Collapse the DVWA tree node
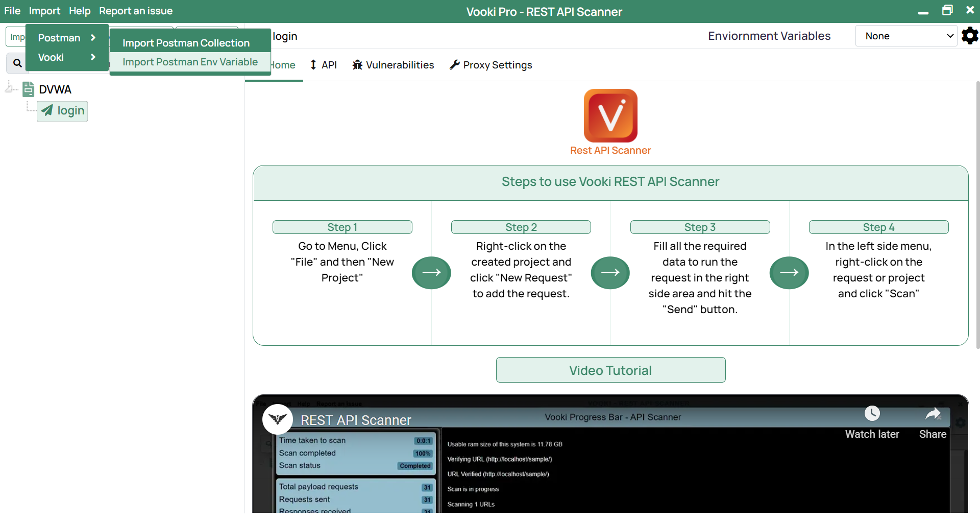Screen dimensions: 980x520 pyautogui.click(x=9, y=88)
